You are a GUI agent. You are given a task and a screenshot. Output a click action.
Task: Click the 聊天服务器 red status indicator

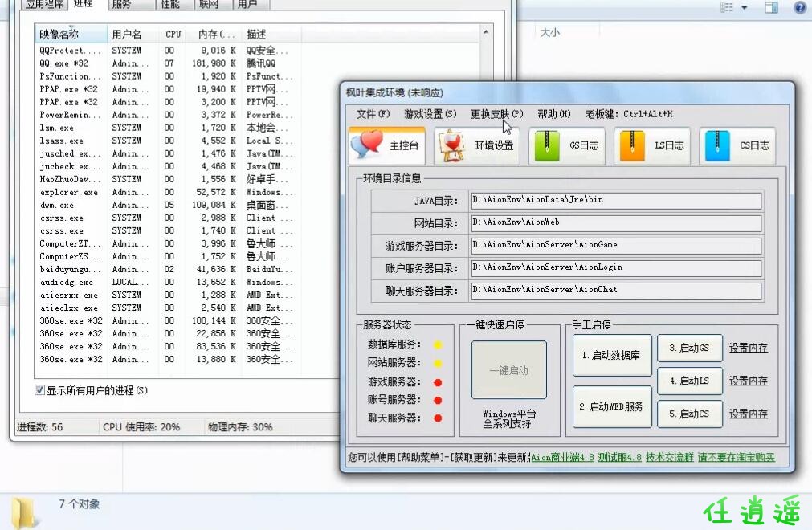(438, 418)
